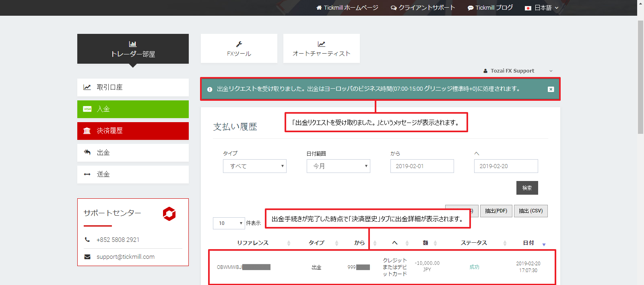Viewport: 644px width, 285px height.
Task: Click the 抽出 (CSV) button
Action: point(531,211)
